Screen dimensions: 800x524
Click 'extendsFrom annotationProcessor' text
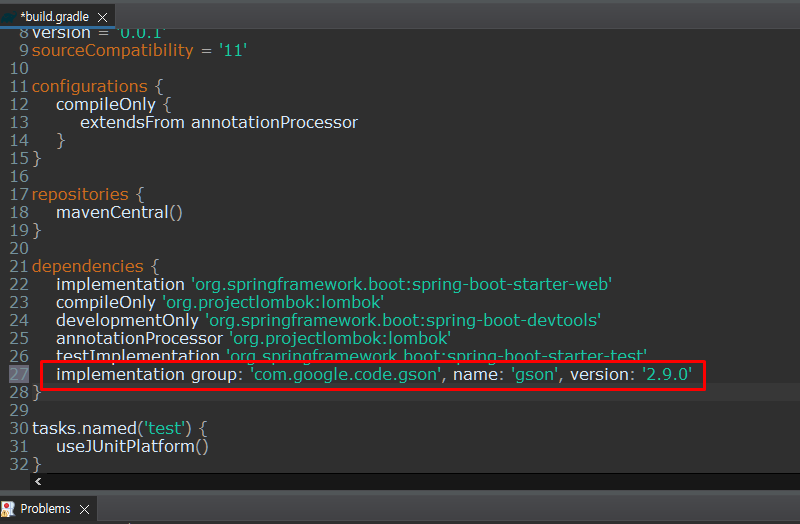pos(219,122)
